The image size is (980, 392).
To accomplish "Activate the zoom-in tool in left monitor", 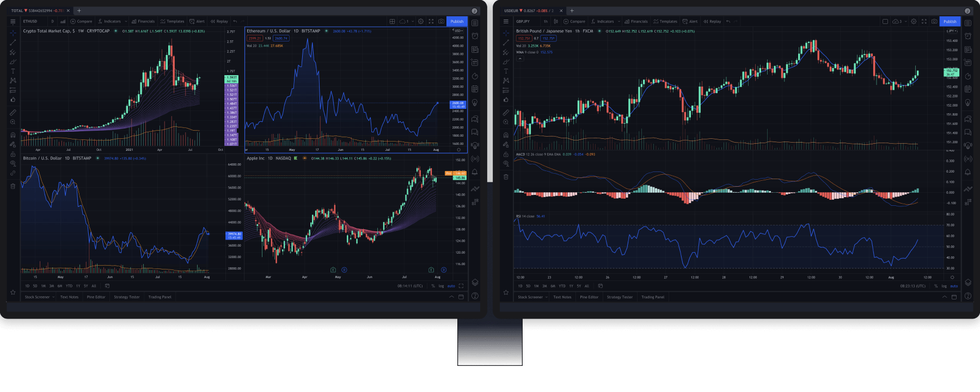I will click(x=13, y=122).
